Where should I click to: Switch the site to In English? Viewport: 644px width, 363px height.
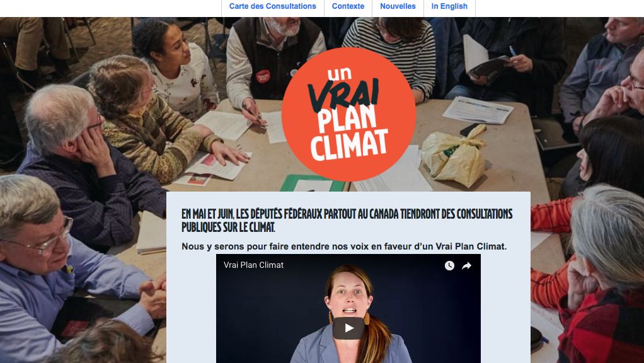(x=449, y=6)
